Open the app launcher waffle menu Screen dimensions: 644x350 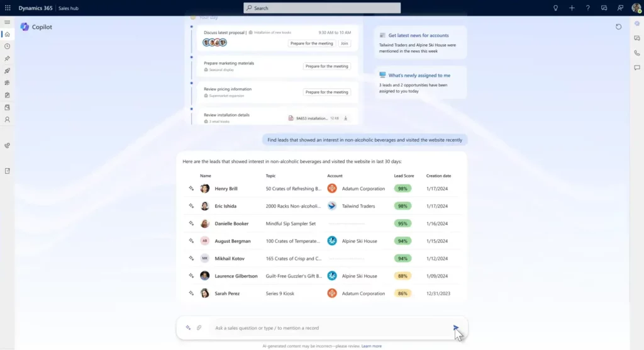[x=8, y=8]
